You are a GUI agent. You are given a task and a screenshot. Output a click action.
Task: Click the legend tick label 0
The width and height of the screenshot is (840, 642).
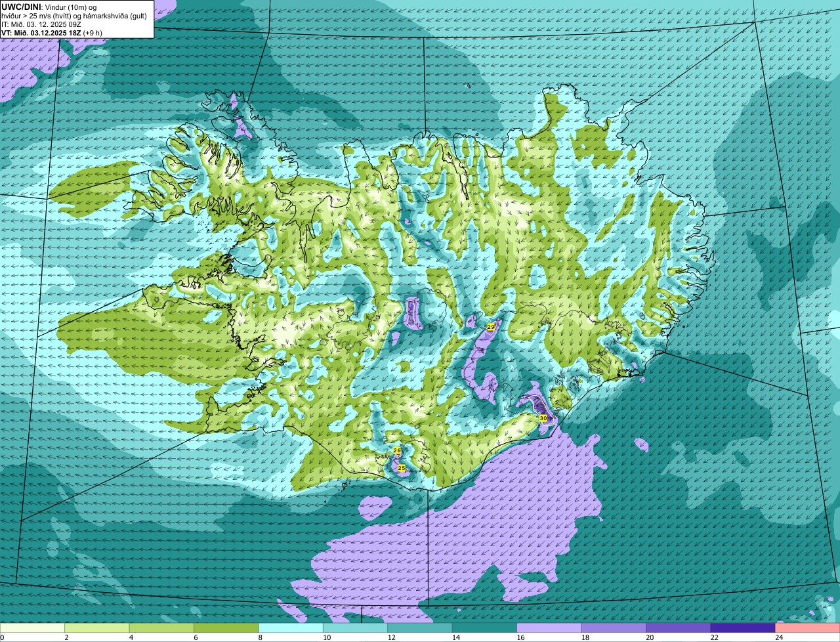tap(2, 637)
